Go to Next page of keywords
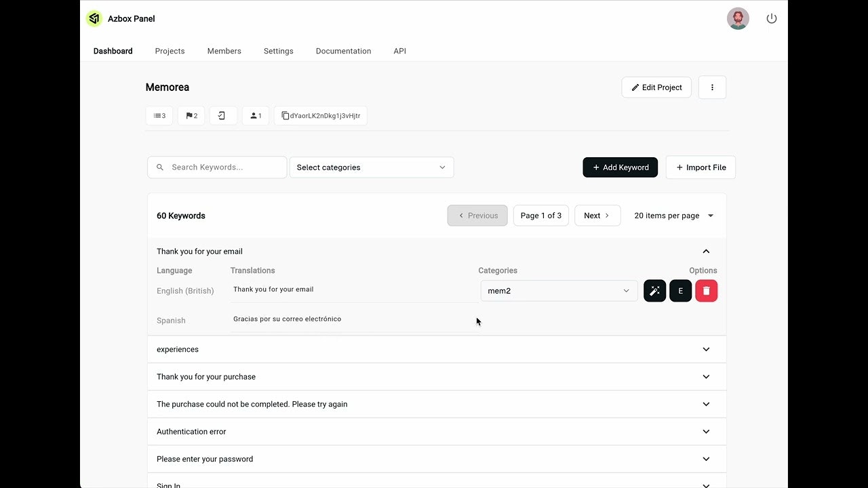This screenshot has height=488, width=868. point(597,216)
